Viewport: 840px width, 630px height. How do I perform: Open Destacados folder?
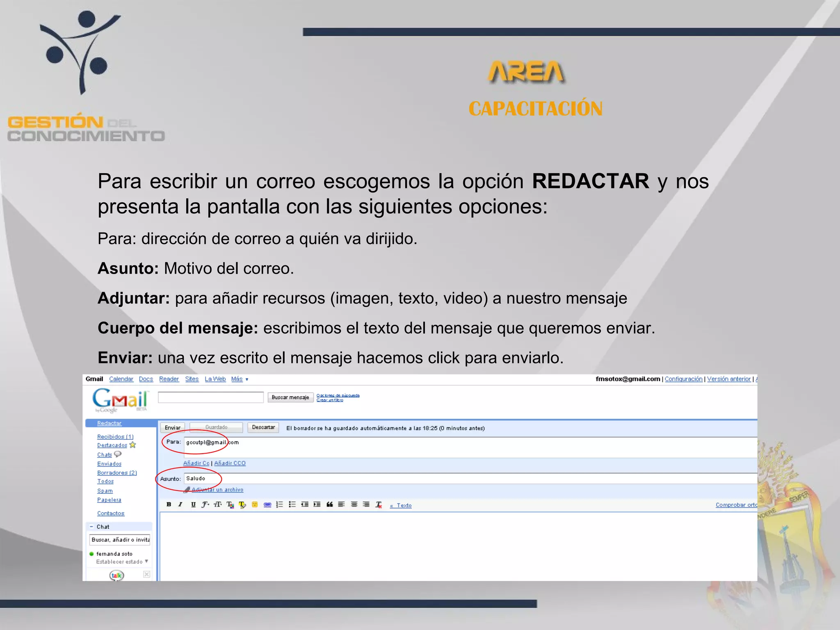point(112,445)
